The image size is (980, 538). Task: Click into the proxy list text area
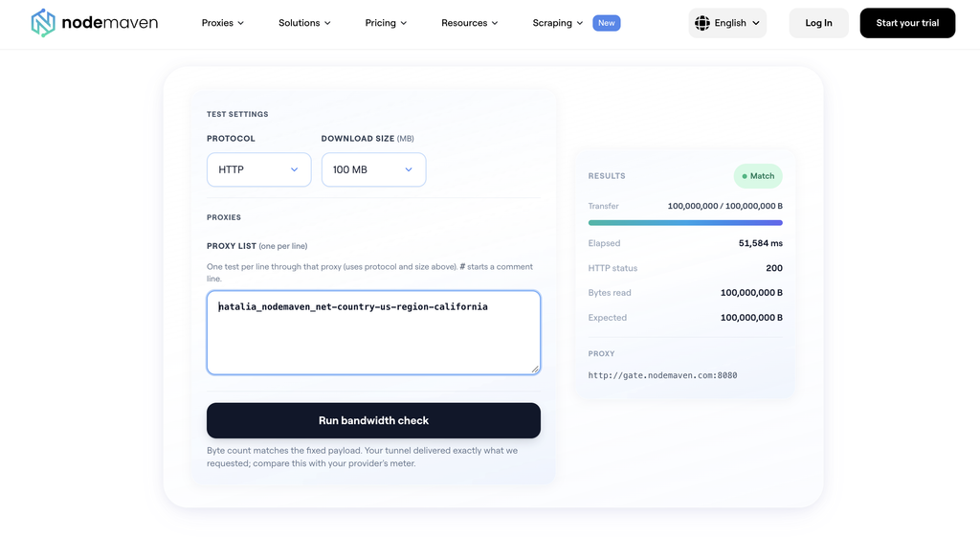[373, 332]
